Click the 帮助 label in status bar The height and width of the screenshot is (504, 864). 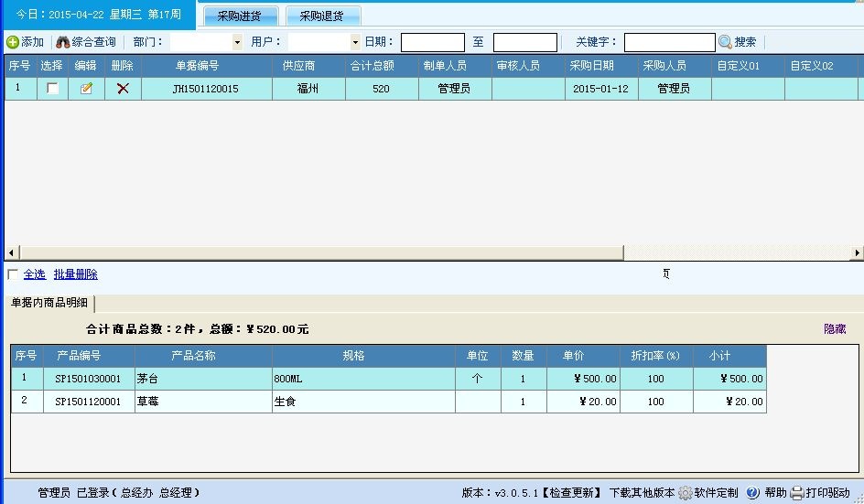776,492
